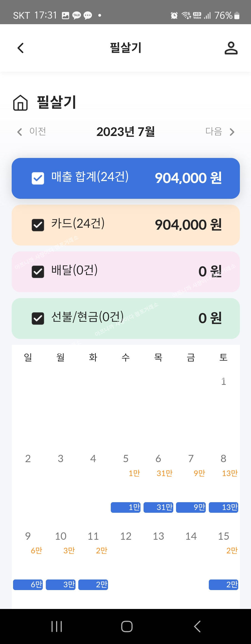Tap the 2023년 7월 month title
The width and height of the screenshot is (251, 644).
tap(125, 132)
